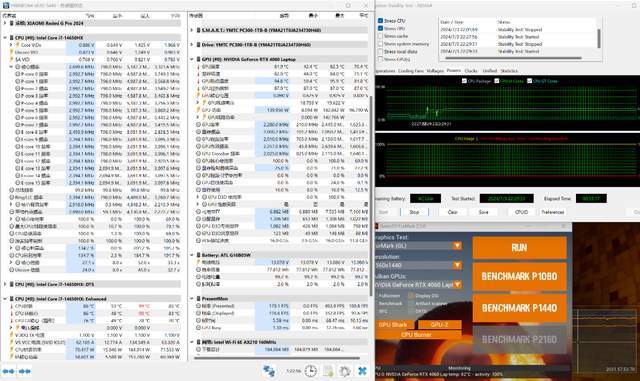The width and height of the screenshot is (640, 381).
Task: Enable the Stress local disks checkbox
Action: [x=380, y=51]
